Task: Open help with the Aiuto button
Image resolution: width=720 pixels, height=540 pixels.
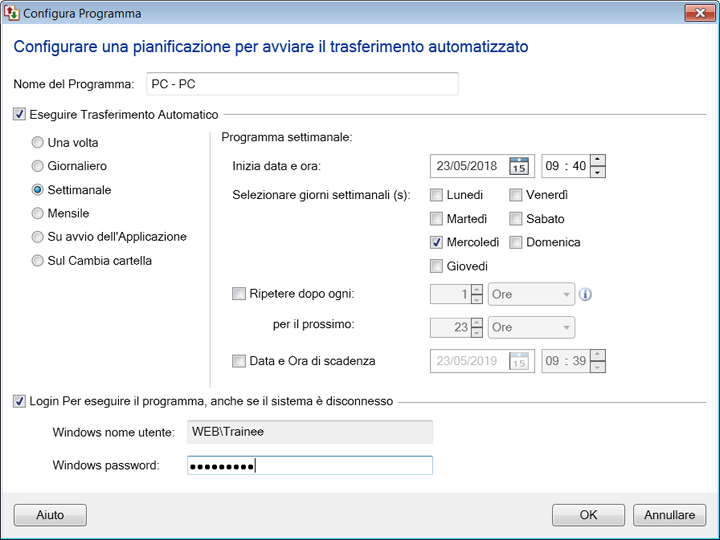Action: pos(50,515)
